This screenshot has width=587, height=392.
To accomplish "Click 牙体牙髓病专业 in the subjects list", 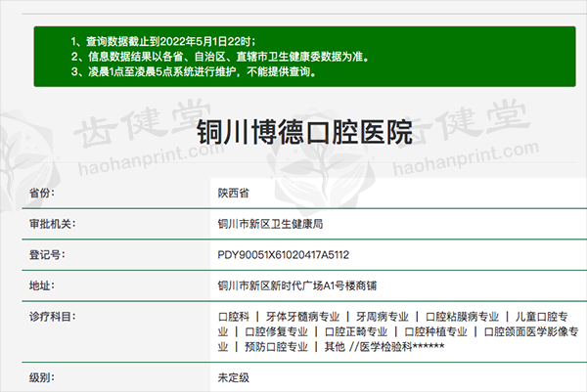I will (302, 317).
